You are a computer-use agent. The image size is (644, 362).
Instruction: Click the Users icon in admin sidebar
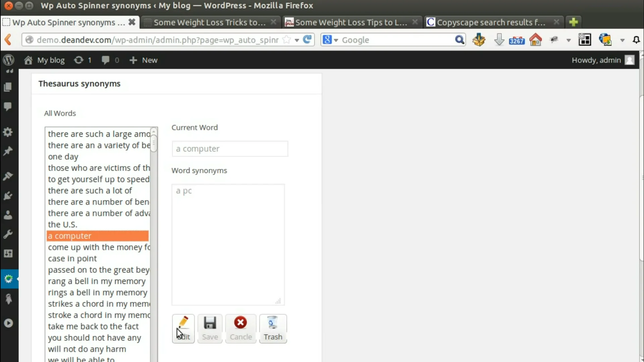click(x=7, y=215)
